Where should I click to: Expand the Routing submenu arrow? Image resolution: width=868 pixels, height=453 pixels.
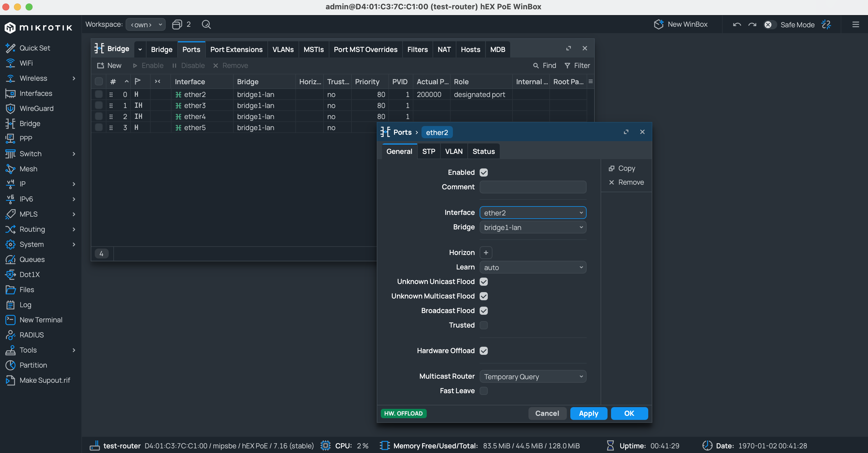(74, 229)
